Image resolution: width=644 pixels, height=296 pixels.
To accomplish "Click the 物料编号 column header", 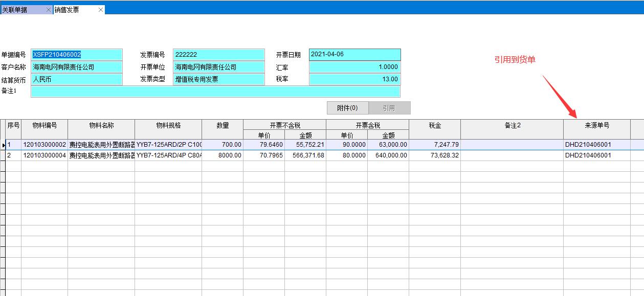I will pyautogui.click(x=45, y=126).
